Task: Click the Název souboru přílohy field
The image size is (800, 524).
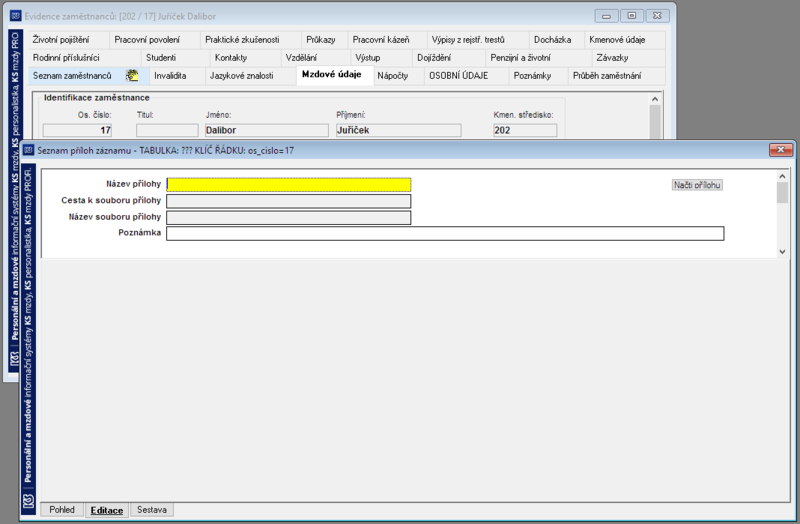Action: click(289, 218)
